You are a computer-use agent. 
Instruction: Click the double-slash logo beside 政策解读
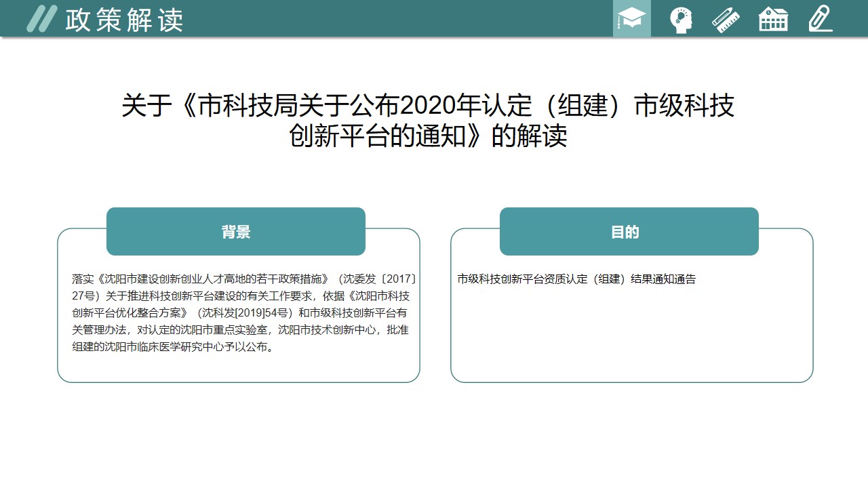click(41, 19)
